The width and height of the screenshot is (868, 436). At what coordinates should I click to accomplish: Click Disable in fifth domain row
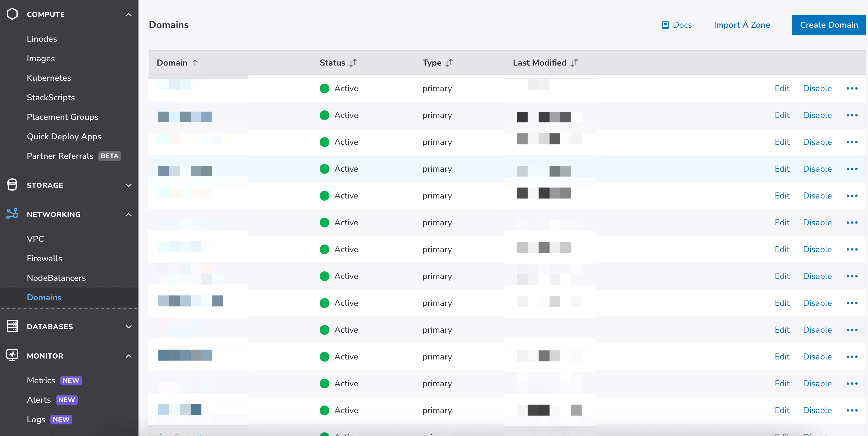(x=817, y=196)
